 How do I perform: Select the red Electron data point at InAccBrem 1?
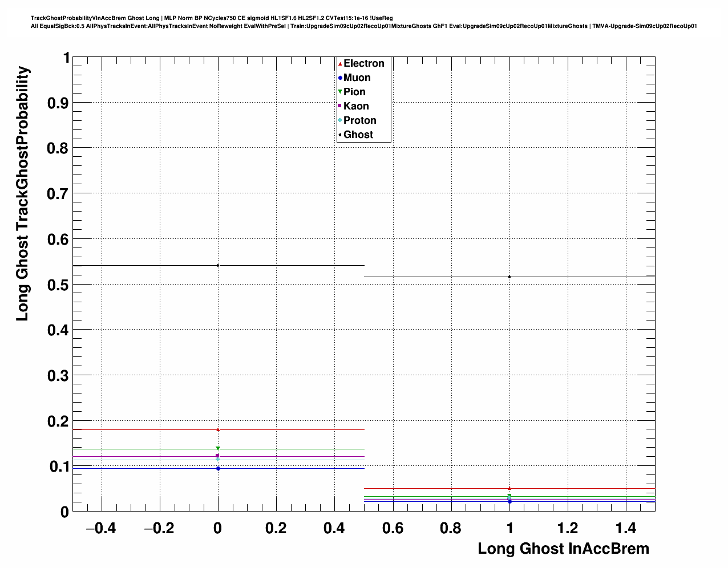tap(509, 488)
